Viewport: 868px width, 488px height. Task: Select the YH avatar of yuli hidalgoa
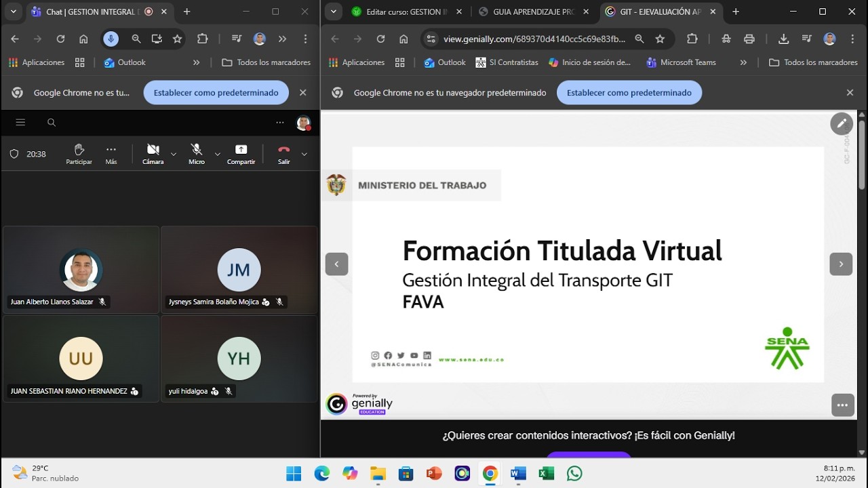point(239,359)
